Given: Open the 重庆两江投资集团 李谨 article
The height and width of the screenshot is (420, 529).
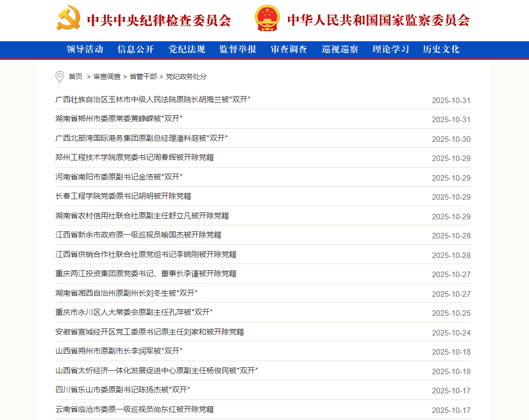Looking at the screenshot, I should click(146, 274).
